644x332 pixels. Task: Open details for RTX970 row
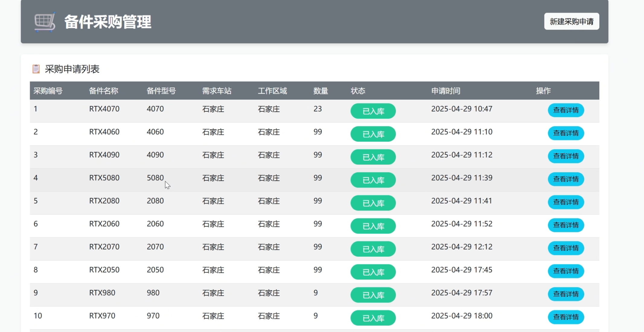tap(566, 317)
